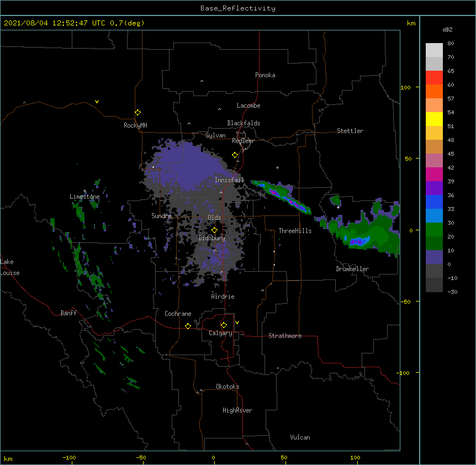This screenshot has height=465, width=476.
Task: Click the dBZ legend heading
Action: (x=447, y=29)
